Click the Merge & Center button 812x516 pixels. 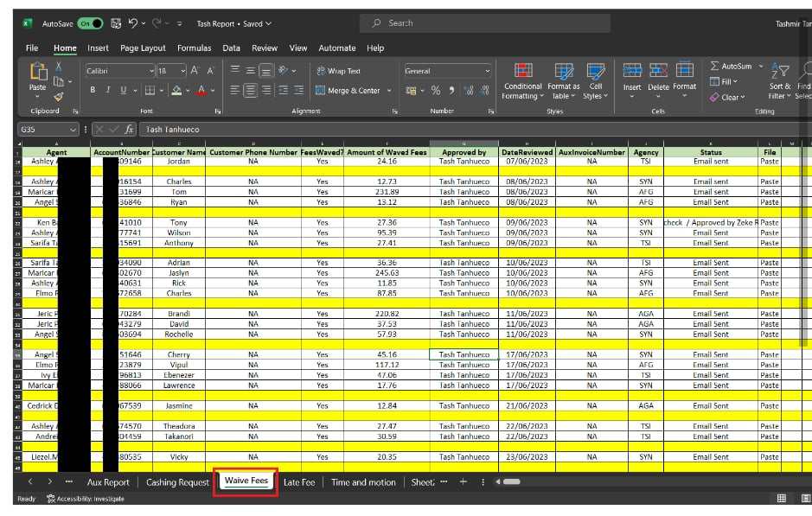click(x=348, y=90)
